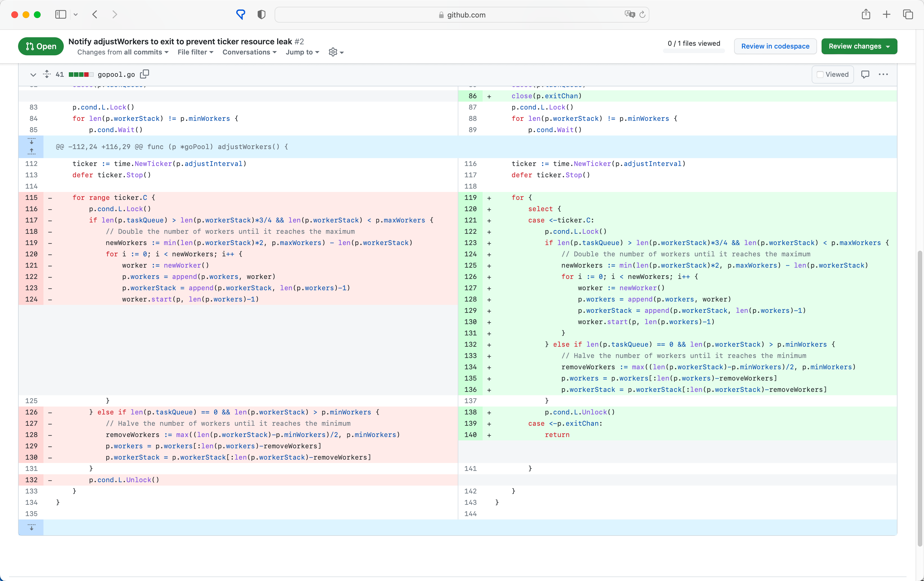Open a new tab with plus icon
This screenshot has width=924, height=581.
tap(886, 15)
